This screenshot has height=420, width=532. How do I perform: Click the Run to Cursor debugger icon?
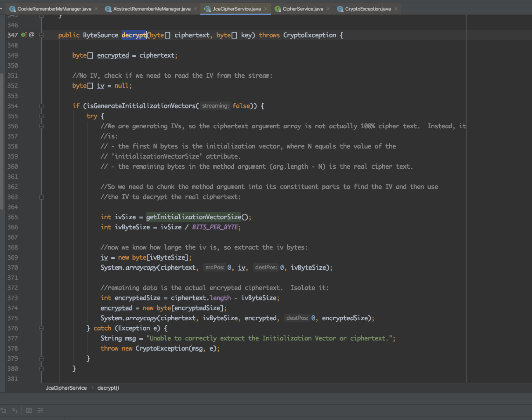point(14,410)
